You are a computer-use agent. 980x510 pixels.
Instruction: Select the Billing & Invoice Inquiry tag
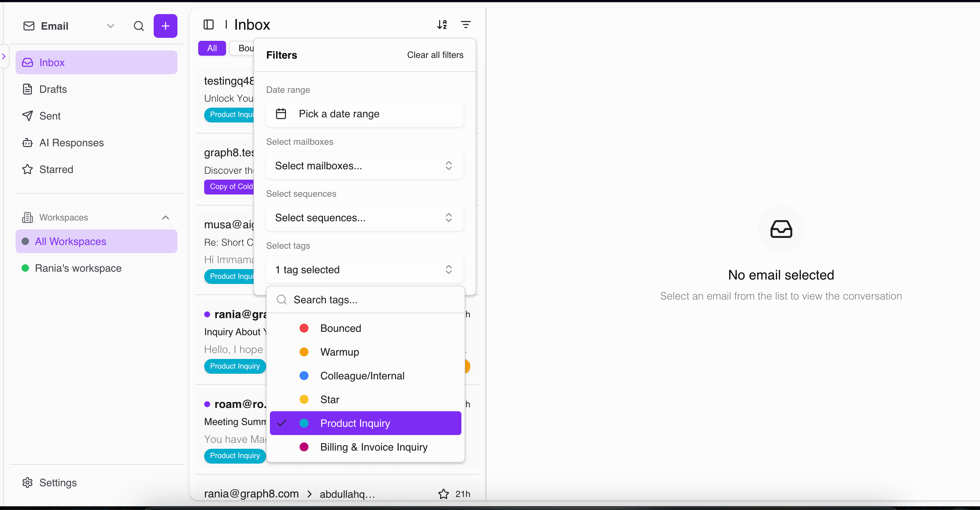(365, 447)
